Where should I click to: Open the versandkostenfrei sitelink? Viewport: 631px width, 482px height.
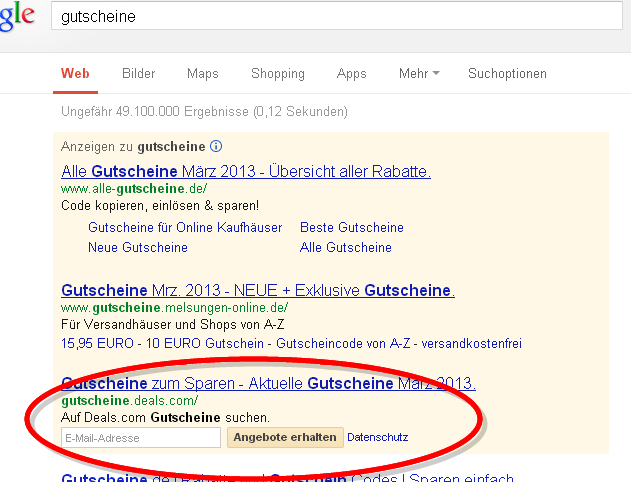click(x=472, y=343)
